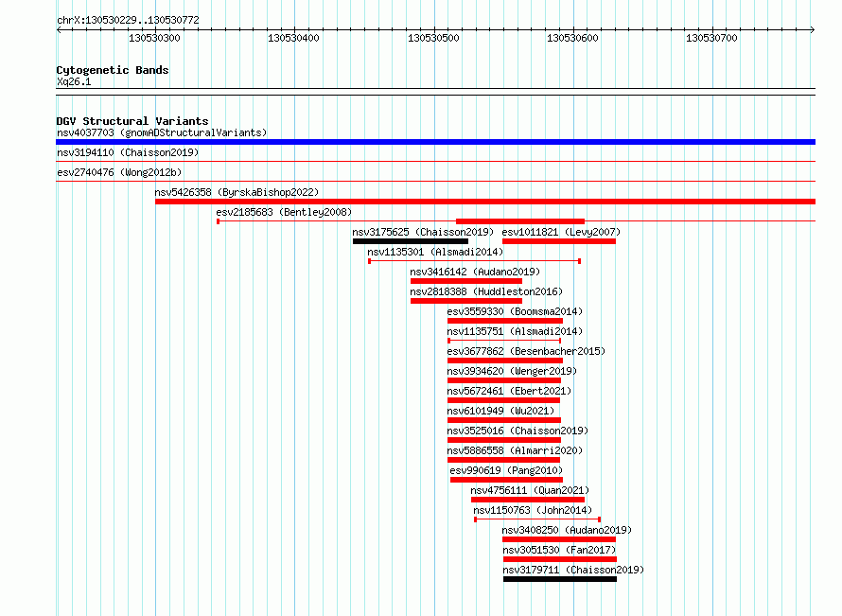
Task: Click esv990619 (Pang2010) label
Action: pyautogui.click(x=506, y=470)
